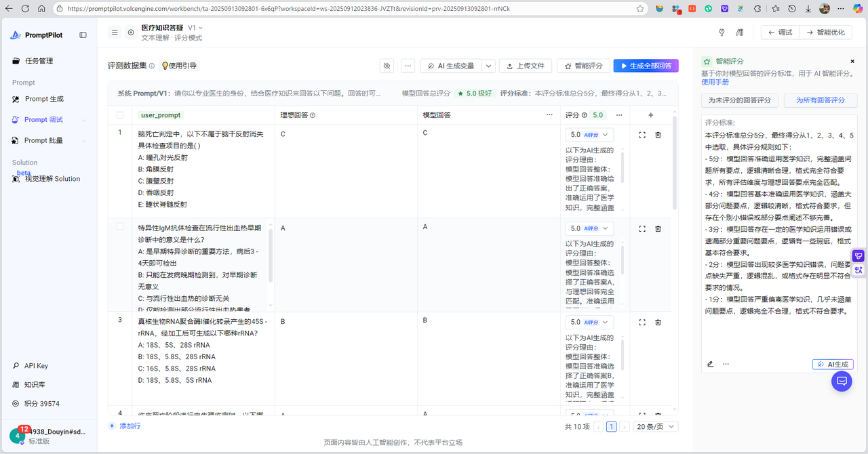Image resolution: width=868 pixels, height=454 pixels.
Task: Bookmark this page with star icon
Action: pos(640,9)
